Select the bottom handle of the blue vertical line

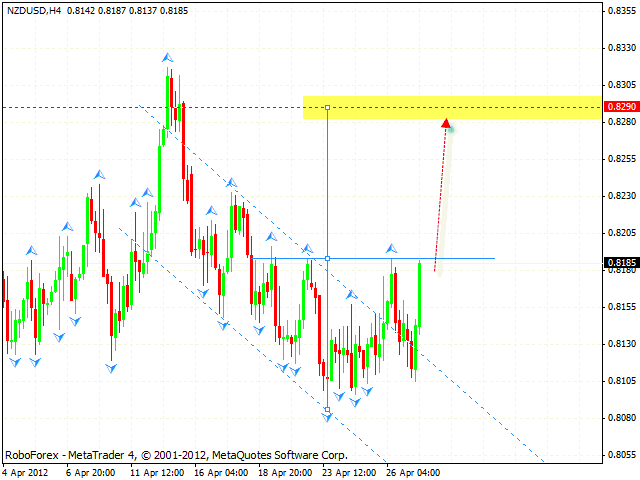(x=327, y=409)
